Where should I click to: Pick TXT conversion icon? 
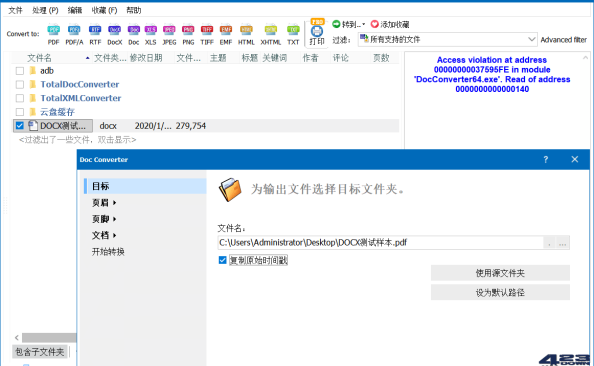(293, 34)
